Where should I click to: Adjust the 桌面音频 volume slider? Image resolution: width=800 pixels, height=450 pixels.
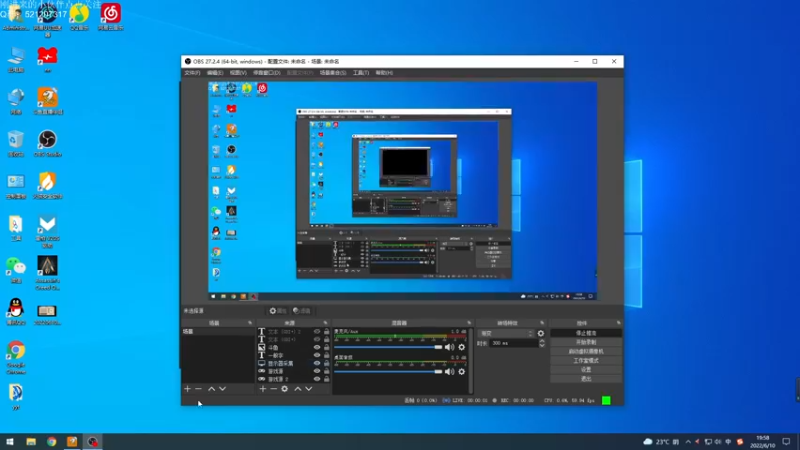click(388, 371)
